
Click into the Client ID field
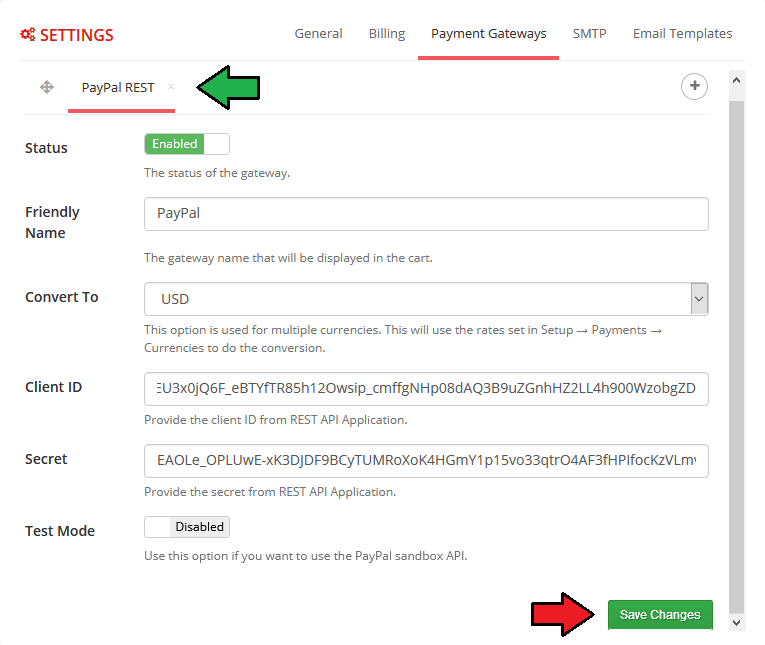[426, 389]
